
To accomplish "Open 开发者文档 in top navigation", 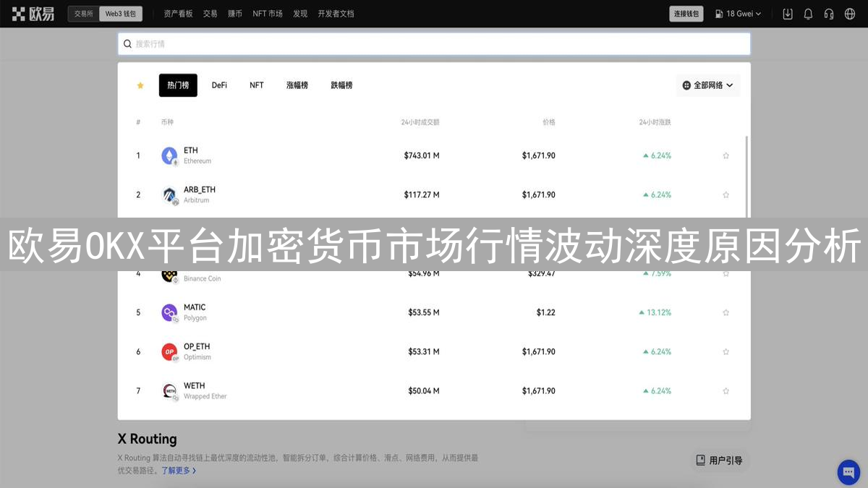I will pos(336,14).
